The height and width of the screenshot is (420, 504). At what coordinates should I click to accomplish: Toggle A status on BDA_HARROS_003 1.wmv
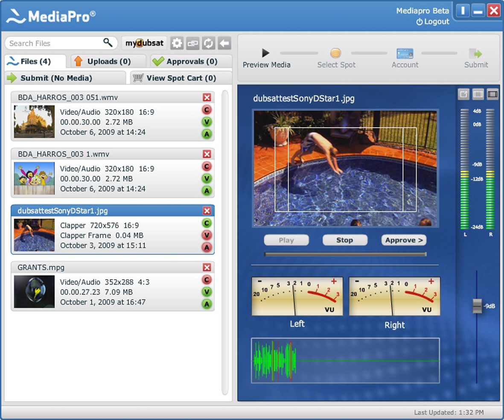pos(207,190)
